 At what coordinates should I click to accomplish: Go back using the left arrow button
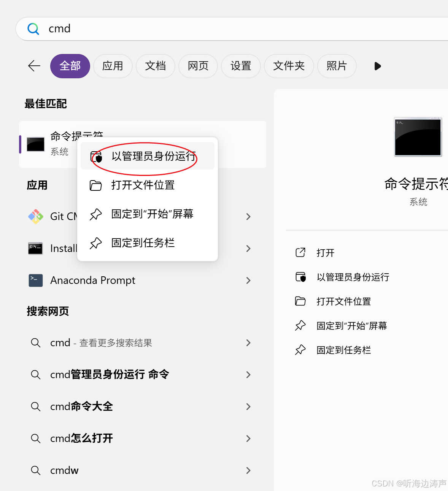coord(34,66)
